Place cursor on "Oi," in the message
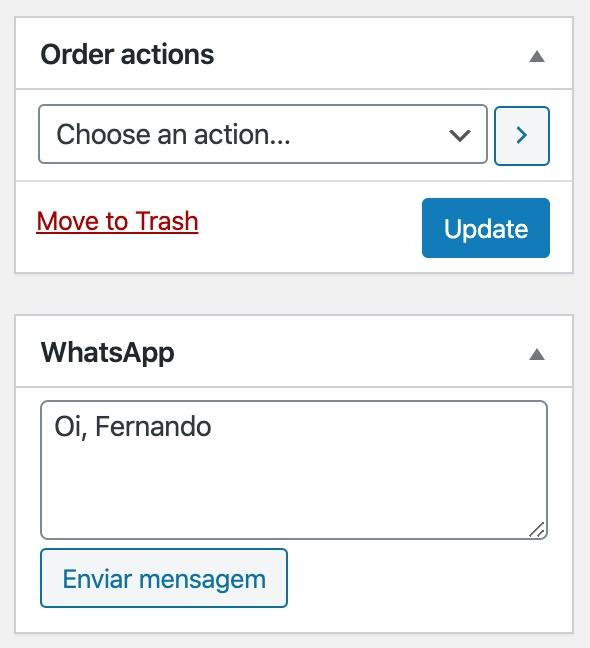Viewport: 590px width, 648px height. coord(71,427)
